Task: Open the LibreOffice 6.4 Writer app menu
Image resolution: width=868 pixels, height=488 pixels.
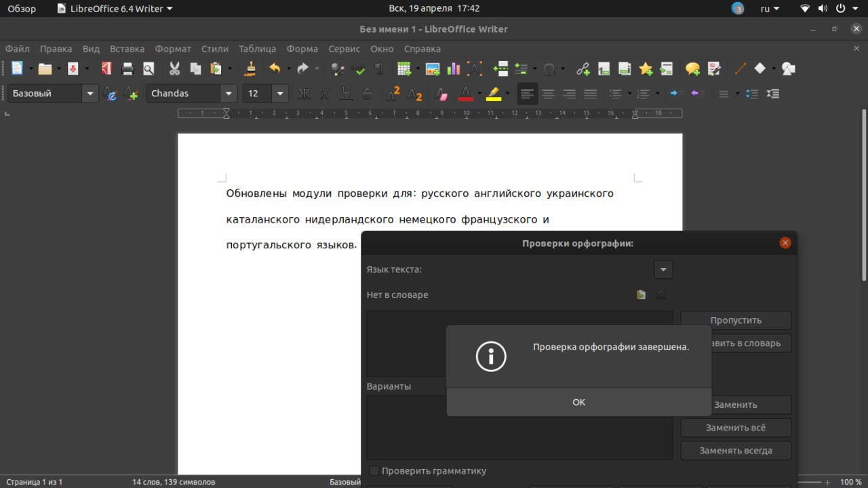Action: point(114,9)
